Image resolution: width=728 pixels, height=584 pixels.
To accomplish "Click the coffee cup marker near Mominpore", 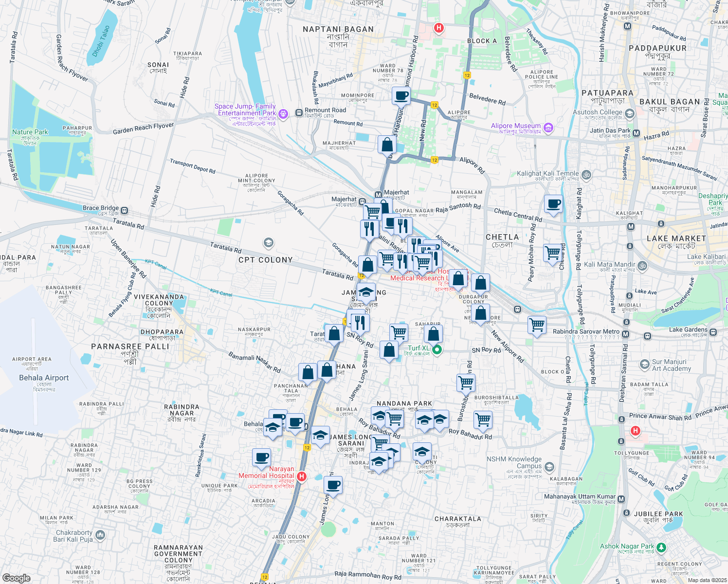I will pyautogui.click(x=400, y=96).
